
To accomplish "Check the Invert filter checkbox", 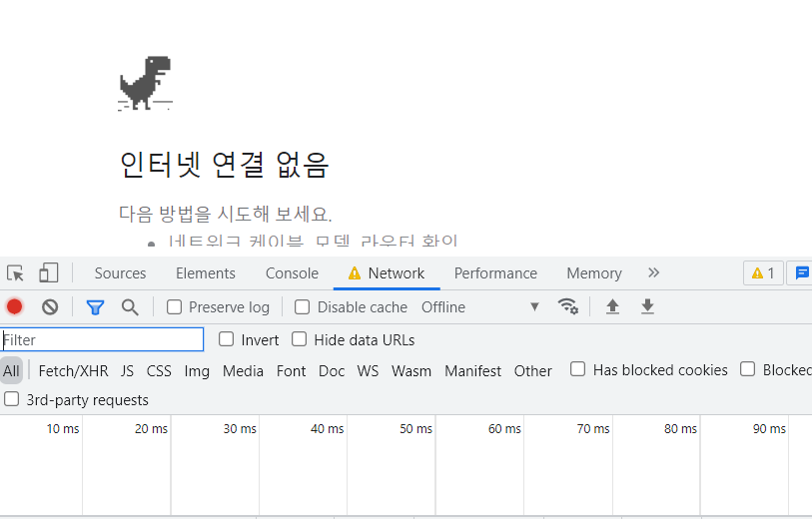I will point(226,339).
